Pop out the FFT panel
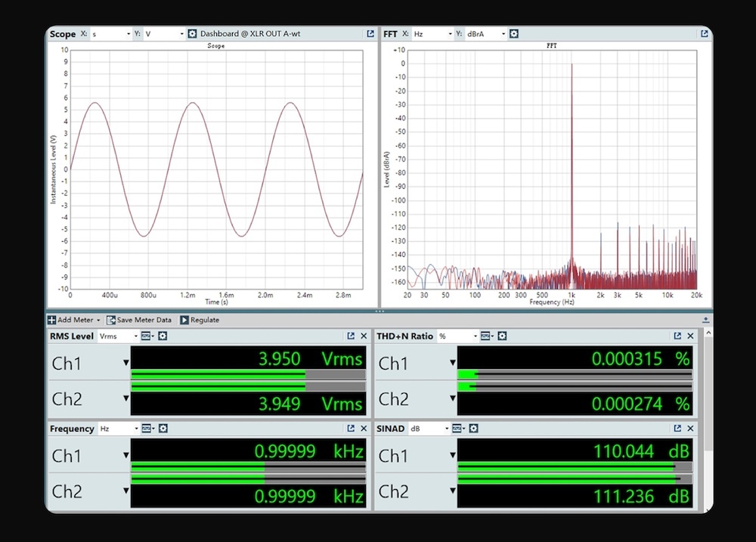Viewport: 756px width, 542px height. pos(705,34)
